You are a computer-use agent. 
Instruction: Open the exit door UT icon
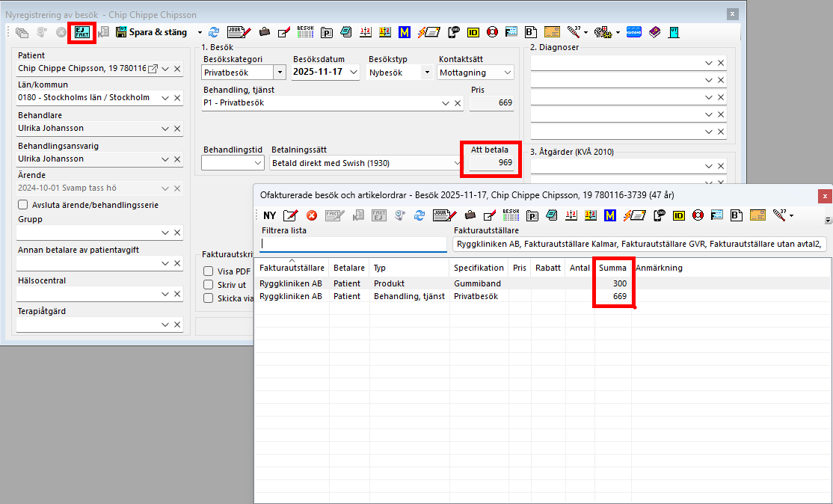pos(674,32)
